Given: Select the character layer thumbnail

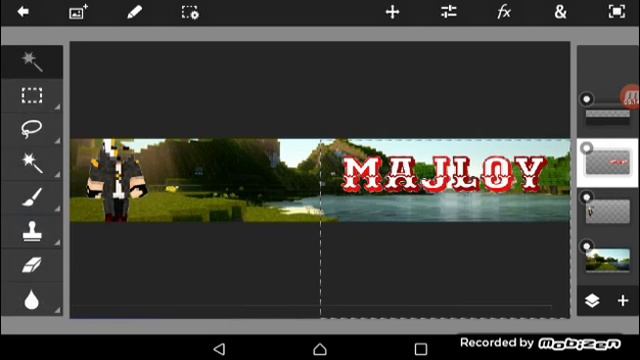Looking at the screenshot, I should tap(608, 211).
